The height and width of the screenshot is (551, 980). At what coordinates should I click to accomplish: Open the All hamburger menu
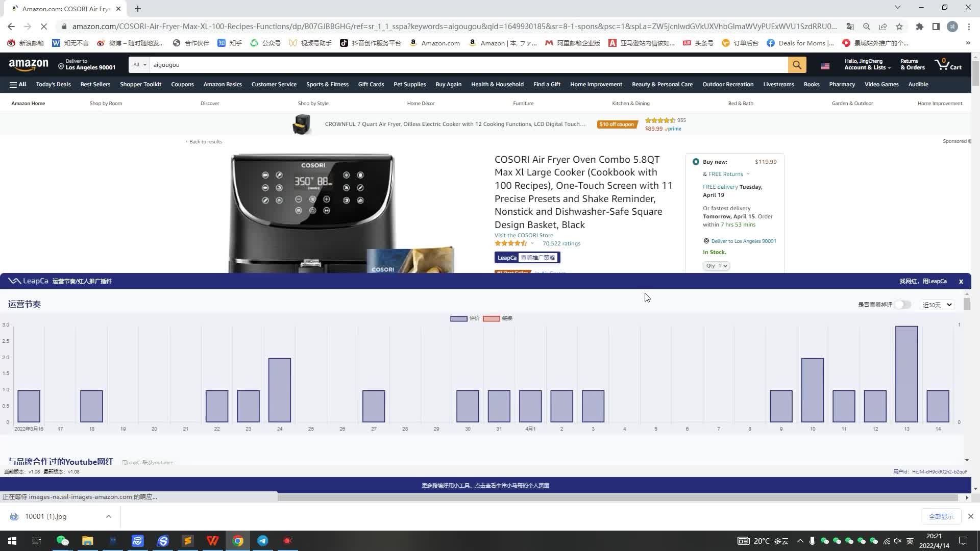tap(18, 85)
